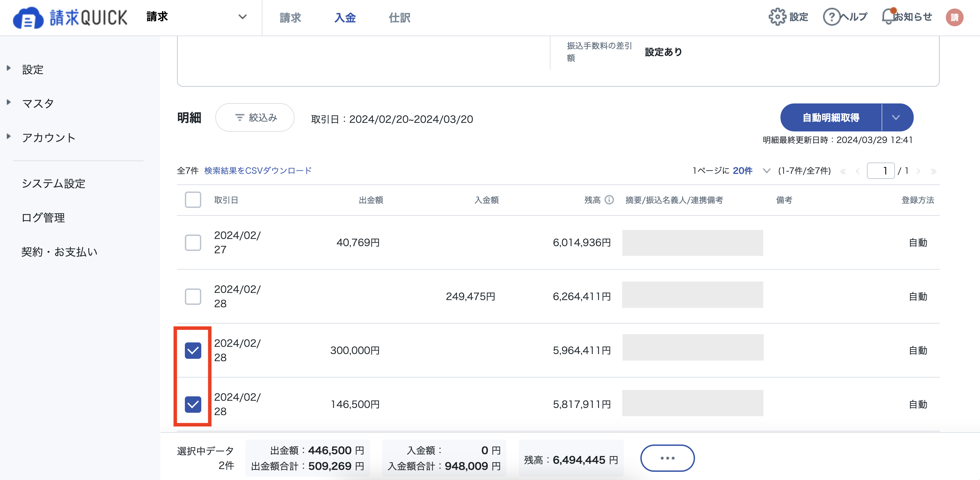This screenshot has width=980, height=480.
Task: Click filter icon in 絞込み button
Action: click(x=239, y=118)
